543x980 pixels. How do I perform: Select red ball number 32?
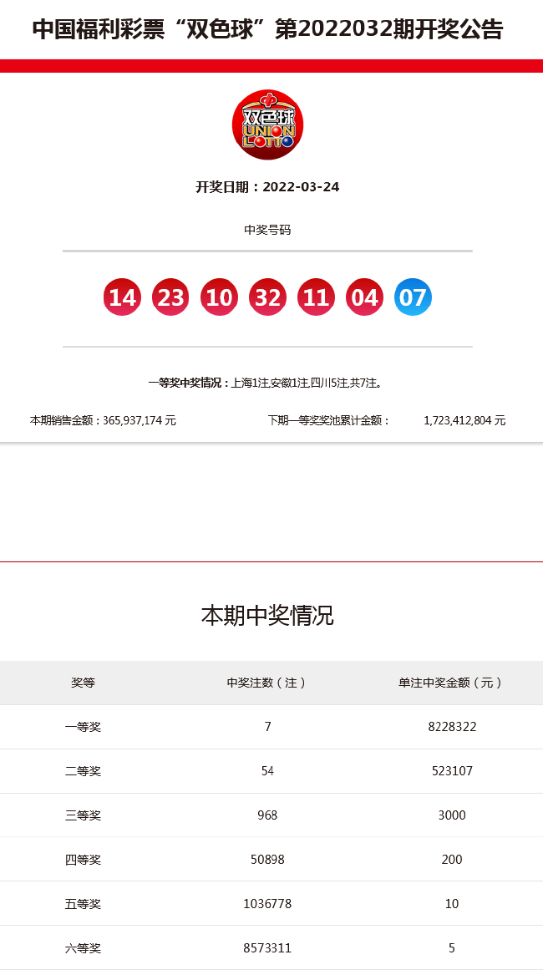pos(267,297)
